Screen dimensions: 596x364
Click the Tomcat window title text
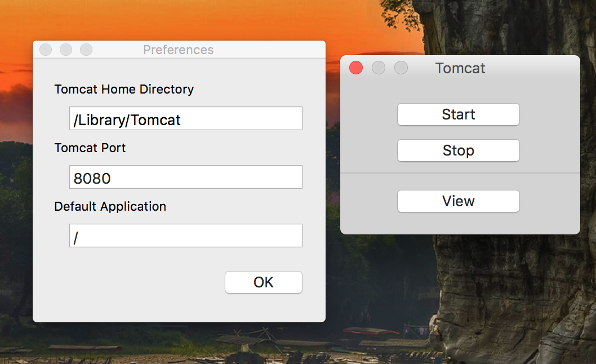460,68
